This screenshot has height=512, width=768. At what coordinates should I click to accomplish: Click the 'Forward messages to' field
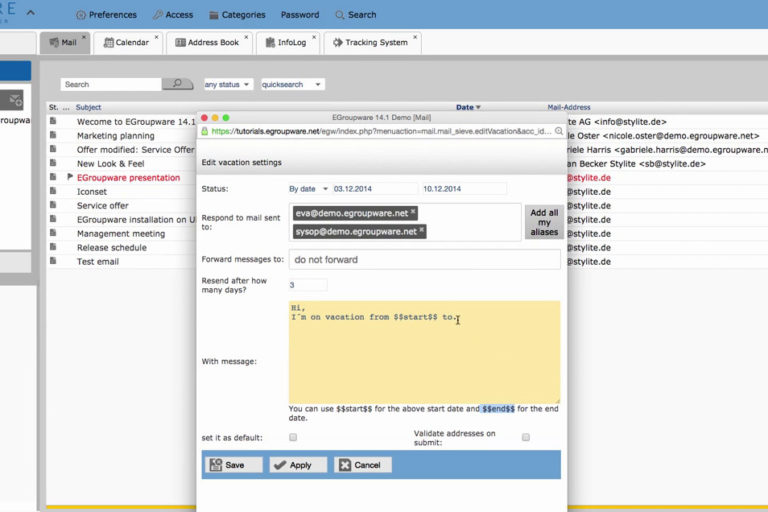tap(424, 260)
